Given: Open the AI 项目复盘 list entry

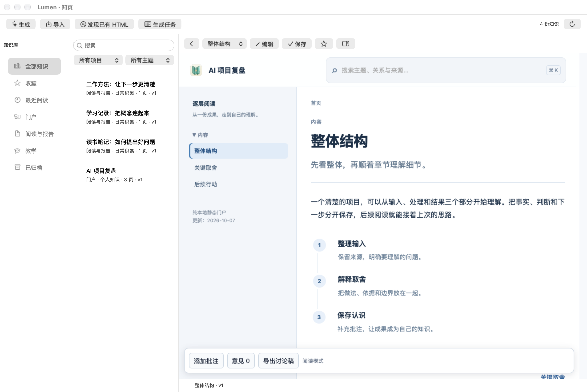Looking at the screenshot, I should [124, 175].
